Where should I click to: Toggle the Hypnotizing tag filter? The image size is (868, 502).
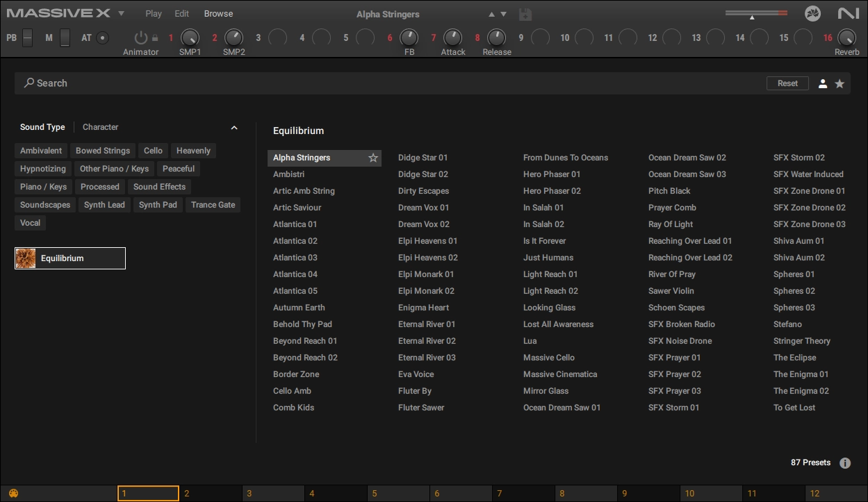[43, 169]
